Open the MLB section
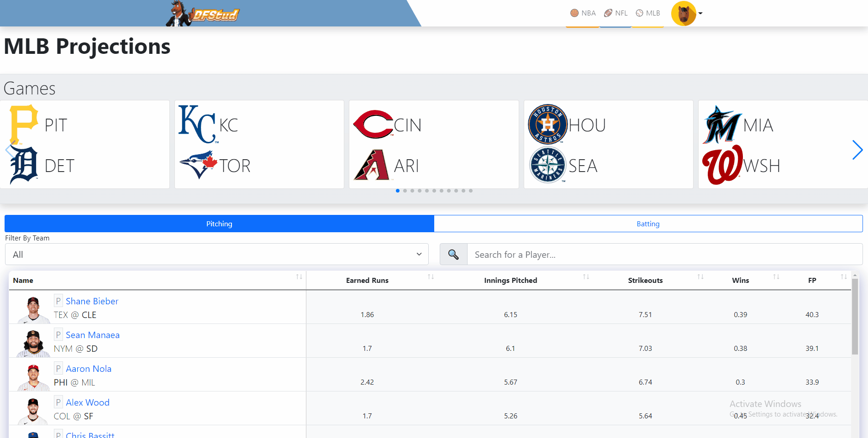This screenshot has height=438, width=868. [648, 13]
